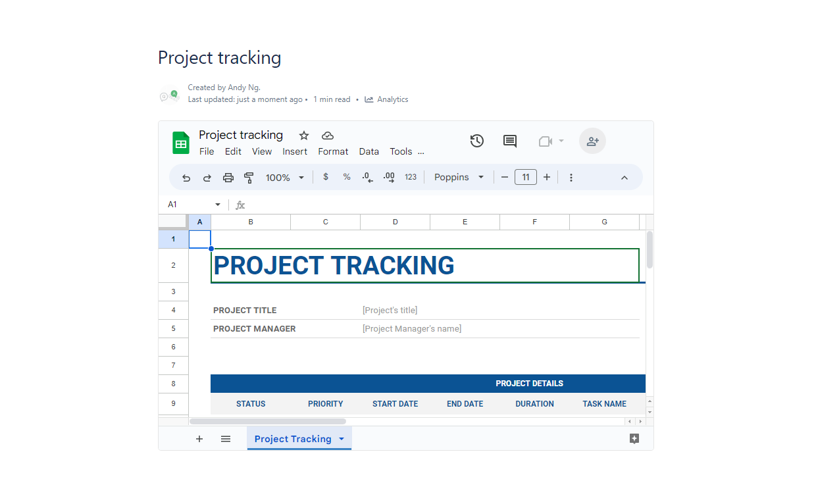Click the Google Sheets logo icon

181,143
